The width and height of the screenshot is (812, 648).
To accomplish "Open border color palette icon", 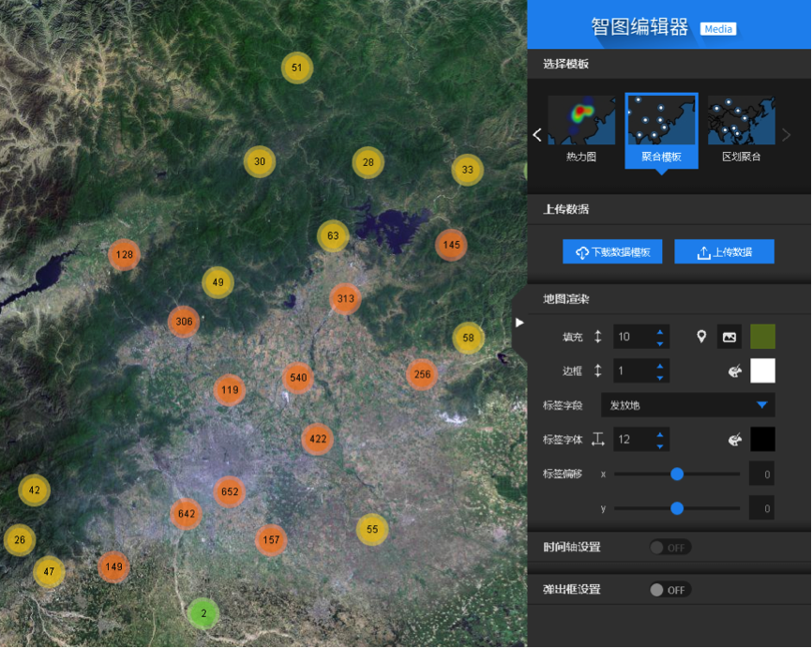I will point(735,370).
